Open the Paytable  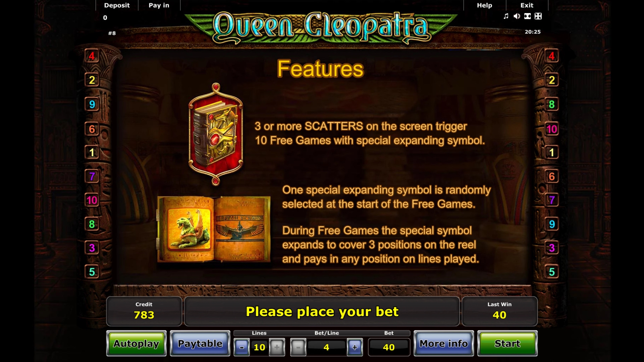200,344
